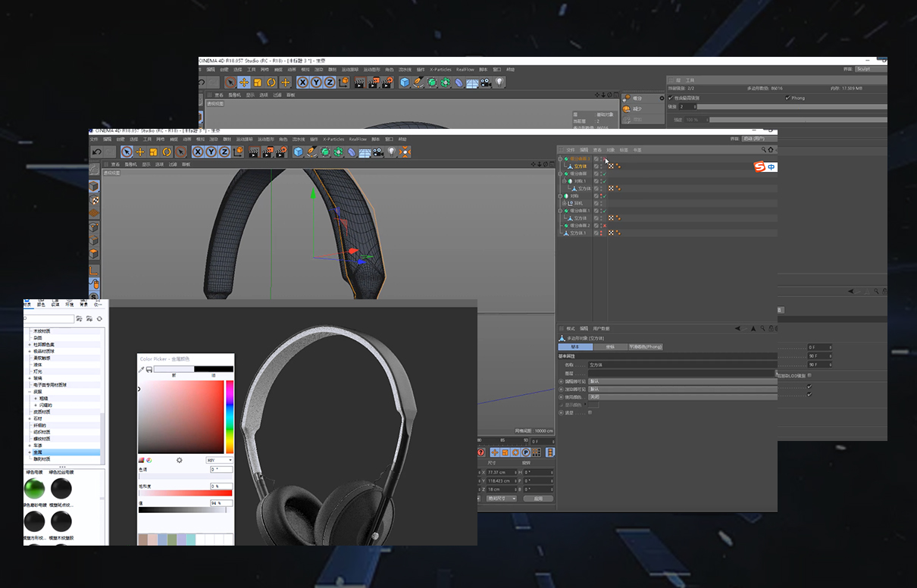The height and width of the screenshot is (588, 917).
Task: Click the Cube icon in back Sculpt window
Action: click(x=405, y=82)
